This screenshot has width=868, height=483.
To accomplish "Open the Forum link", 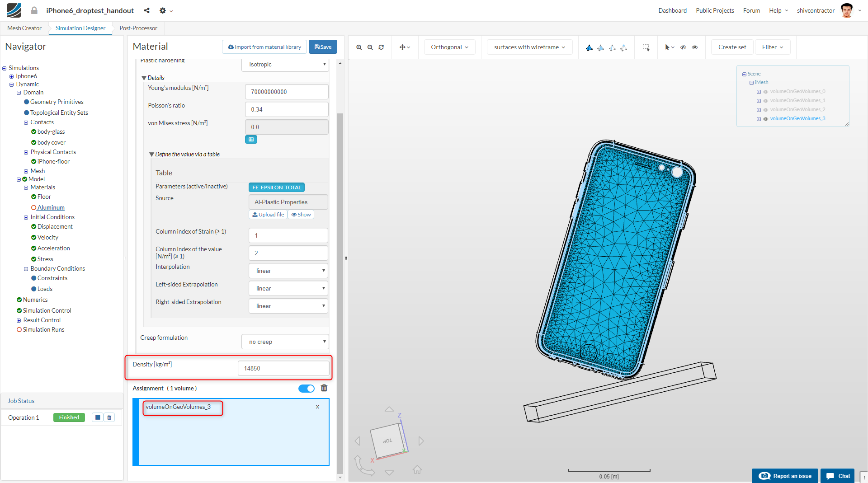I will 751,10.
